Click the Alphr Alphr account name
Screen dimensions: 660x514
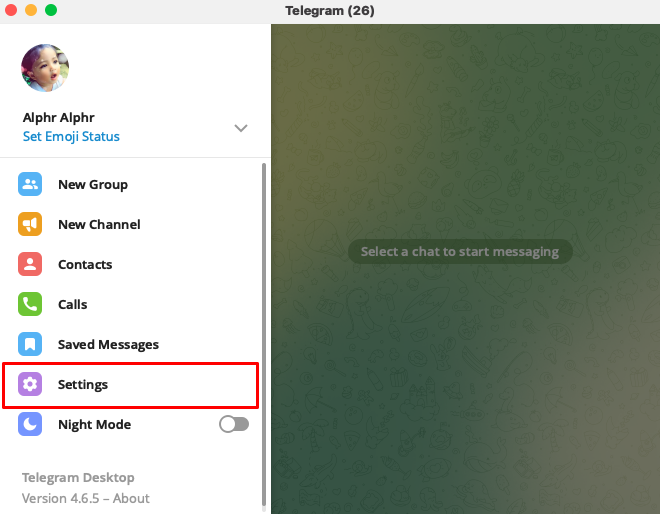coord(59,117)
